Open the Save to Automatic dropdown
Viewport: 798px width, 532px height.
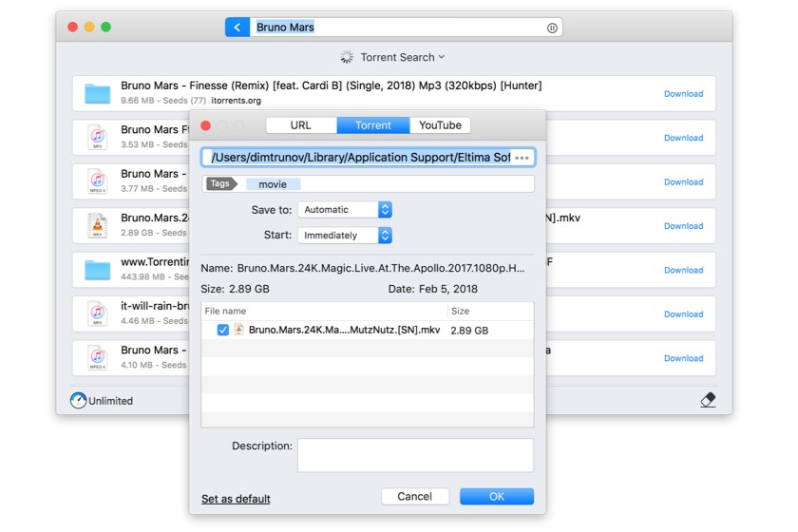[344, 209]
